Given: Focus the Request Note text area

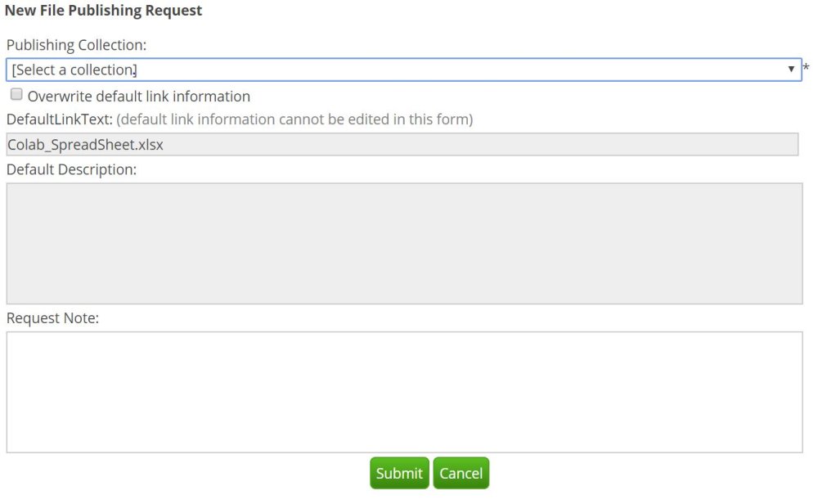Looking at the screenshot, I should tap(404, 392).
